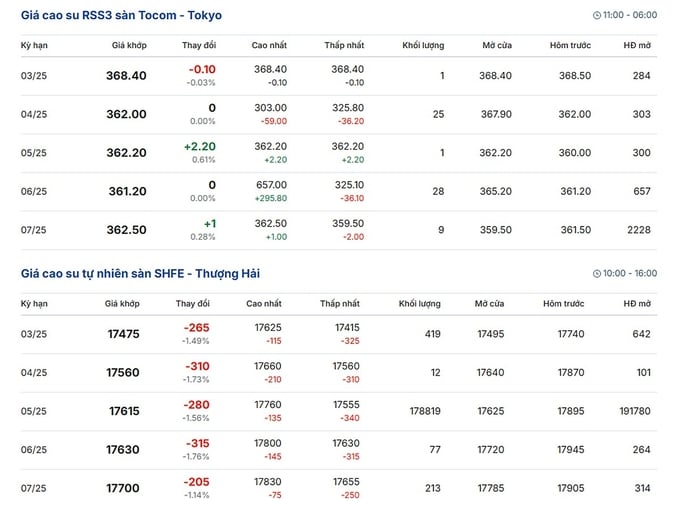
Task: Click the SHFE 04/25 opening price 17640
Action: point(490,373)
